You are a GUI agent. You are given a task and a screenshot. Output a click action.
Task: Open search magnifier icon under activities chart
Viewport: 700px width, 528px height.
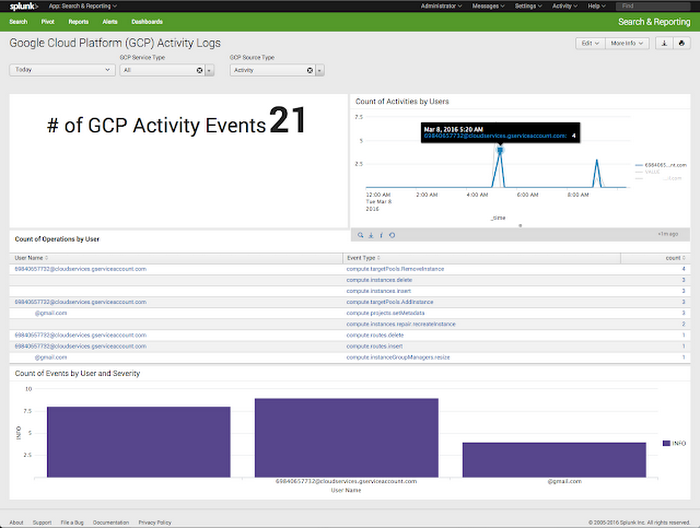tap(360, 235)
